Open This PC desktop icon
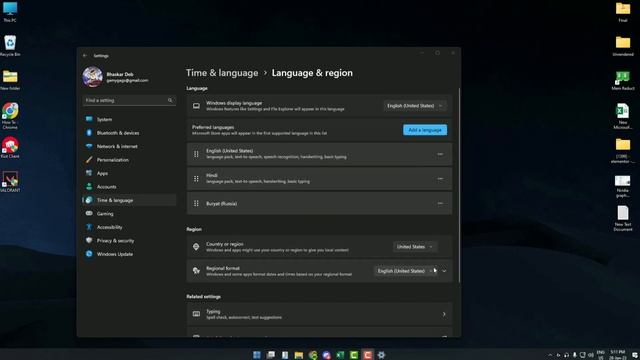This screenshot has width=640, height=360. coord(10,12)
